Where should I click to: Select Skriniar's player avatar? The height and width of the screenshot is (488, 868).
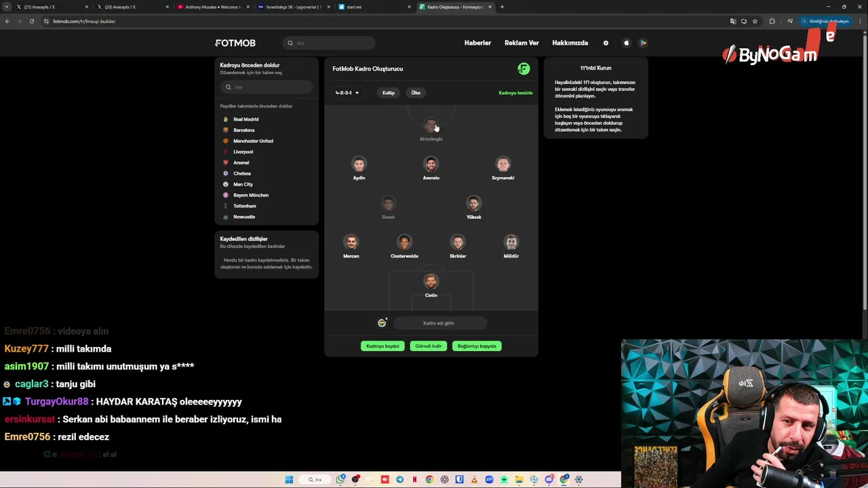coord(458,242)
